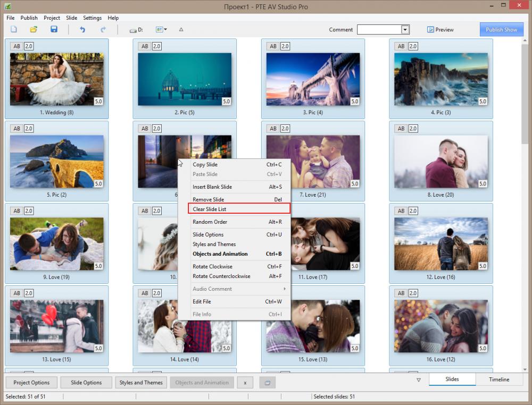The width and height of the screenshot is (532, 405).
Task: Open the Comment combo box dropdown arrow
Action: pyautogui.click(x=405, y=30)
